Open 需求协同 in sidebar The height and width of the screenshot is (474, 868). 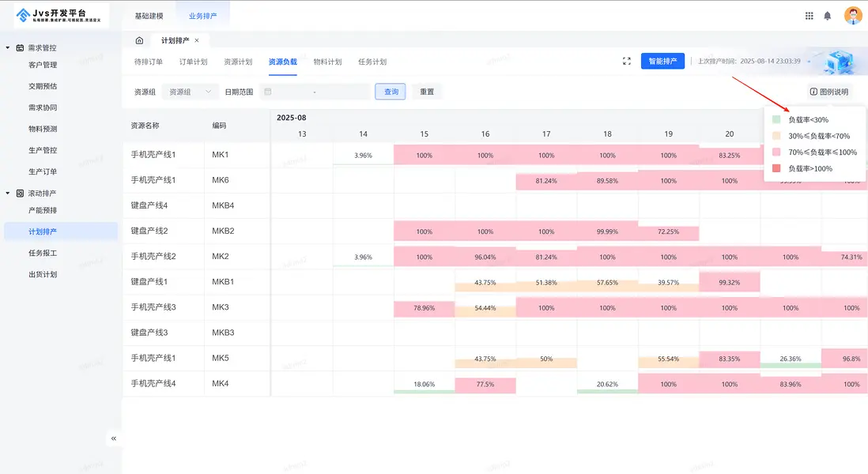43,108
